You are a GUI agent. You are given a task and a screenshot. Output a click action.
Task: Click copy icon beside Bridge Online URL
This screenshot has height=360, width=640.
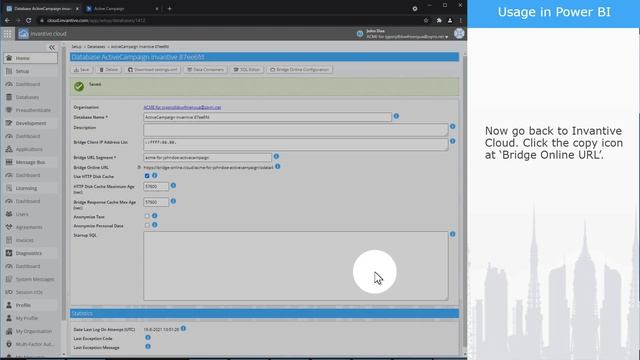pos(139,167)
